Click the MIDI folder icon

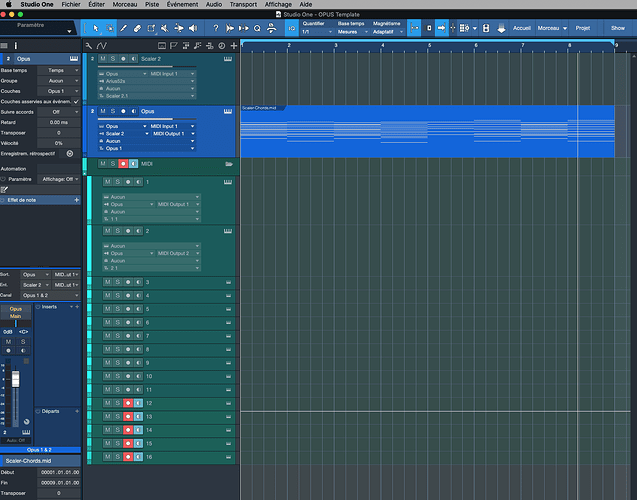pyautogui.click(x=229, y=164)
